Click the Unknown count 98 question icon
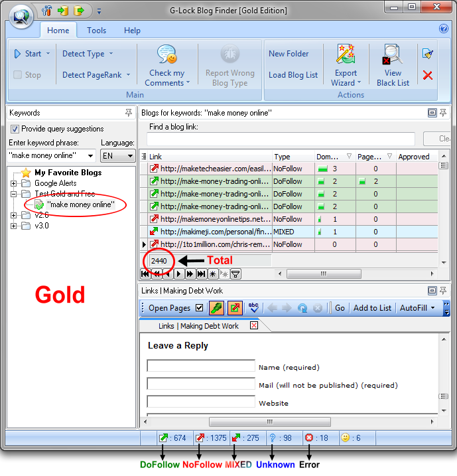 coord(273,437)
